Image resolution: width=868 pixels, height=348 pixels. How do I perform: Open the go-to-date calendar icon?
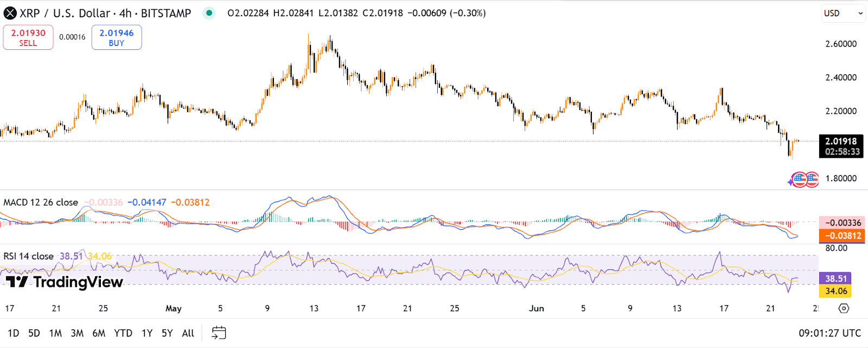[x=219, y=333]
